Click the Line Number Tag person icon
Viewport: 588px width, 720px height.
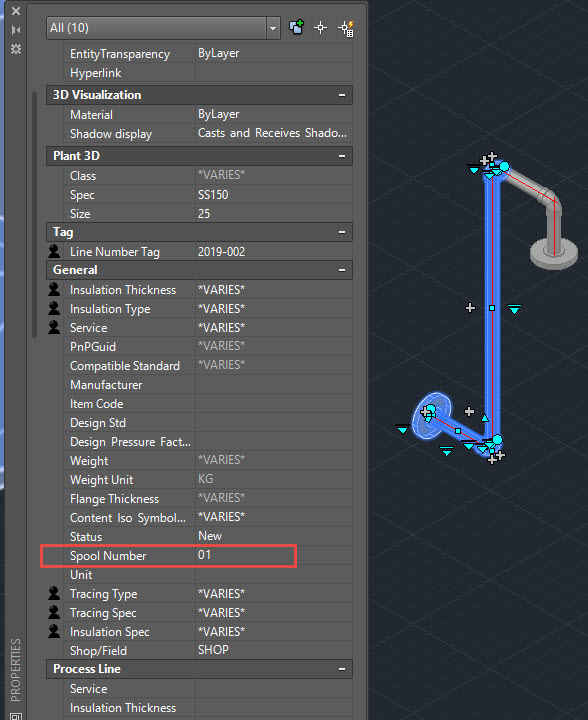(54, 251)
